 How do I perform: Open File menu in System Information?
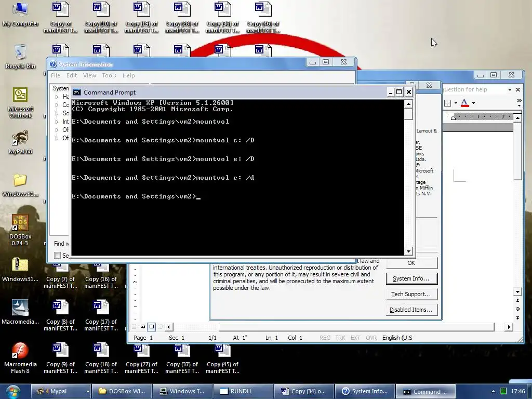coord(55,75)
